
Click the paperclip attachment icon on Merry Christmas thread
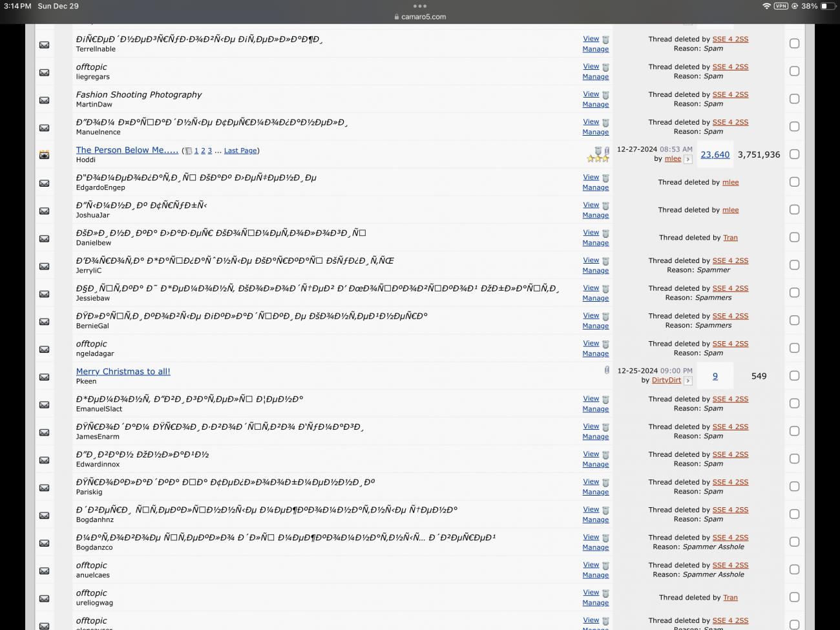607,370
